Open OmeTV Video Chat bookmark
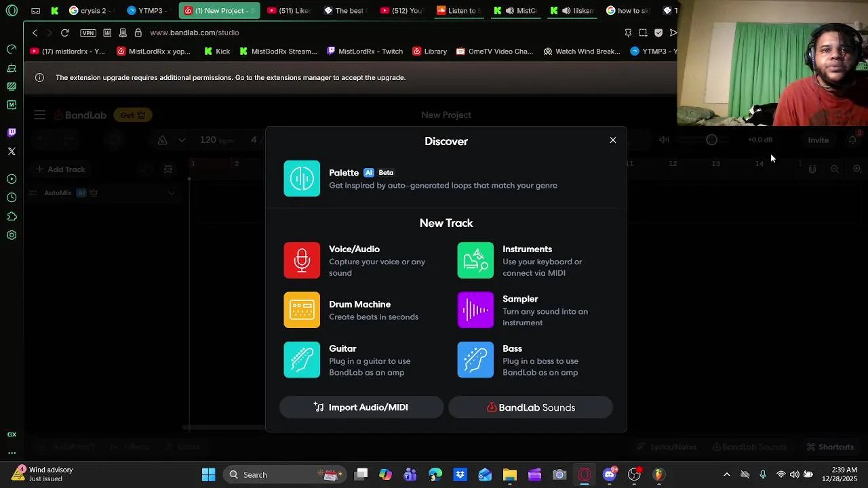Viewport: 868px width, 488px height. coord(495,52)
